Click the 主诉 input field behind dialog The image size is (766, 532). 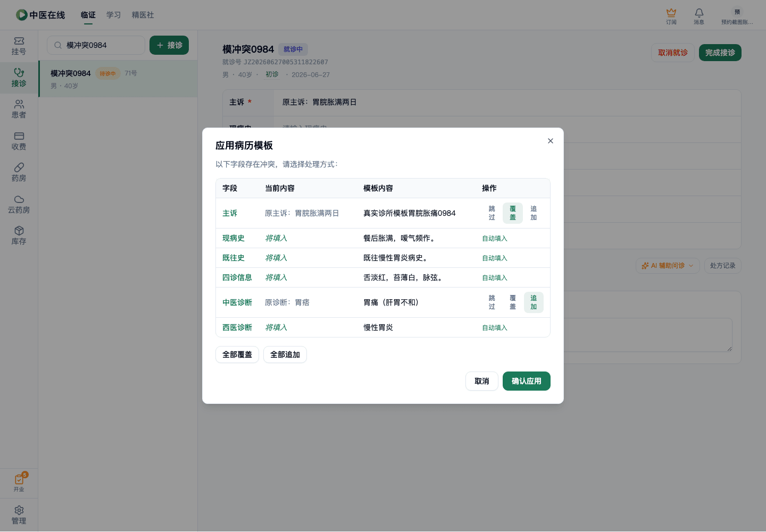[x=508, y=102]
